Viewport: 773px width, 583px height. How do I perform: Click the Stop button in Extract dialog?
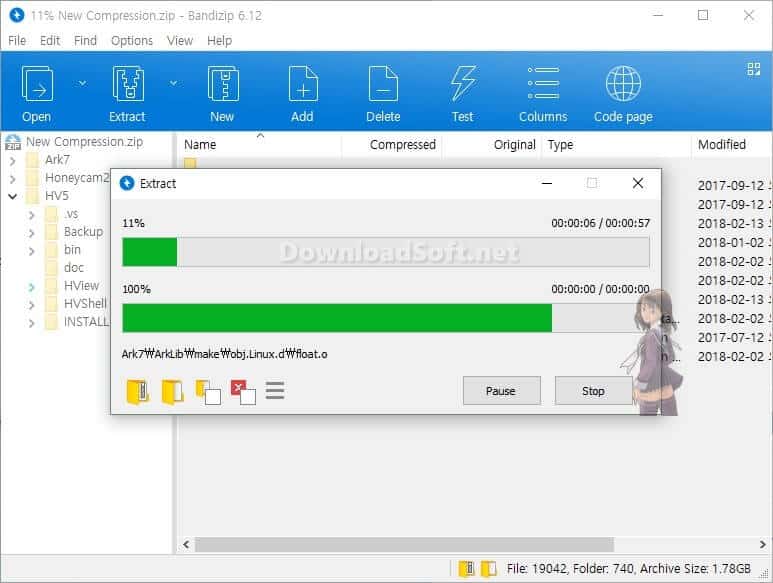tap(594, 391)
